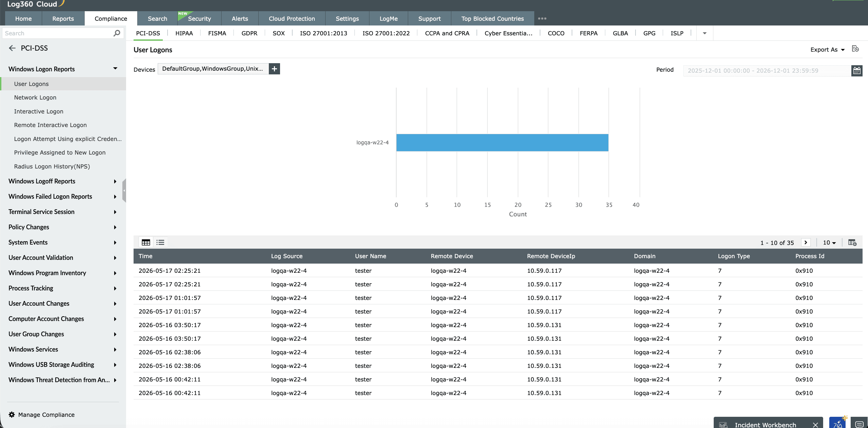
Task: Add devices with the plus button
Action: (x=274, y=69)
